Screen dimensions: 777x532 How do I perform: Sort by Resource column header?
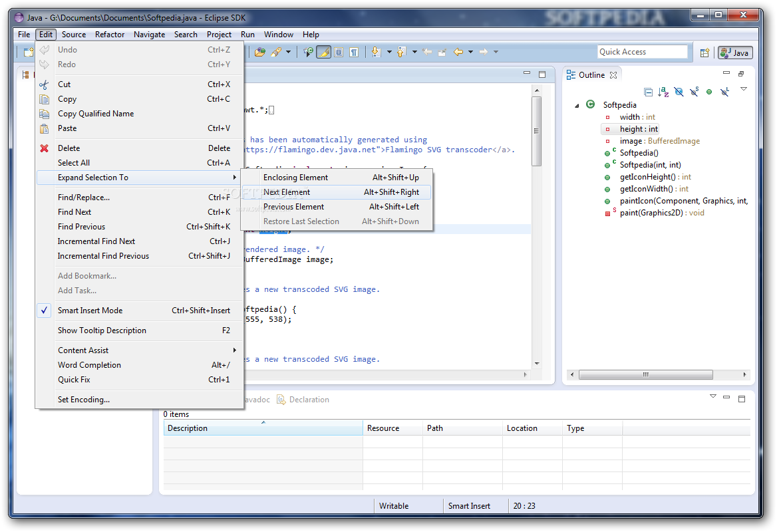point(393,428)
